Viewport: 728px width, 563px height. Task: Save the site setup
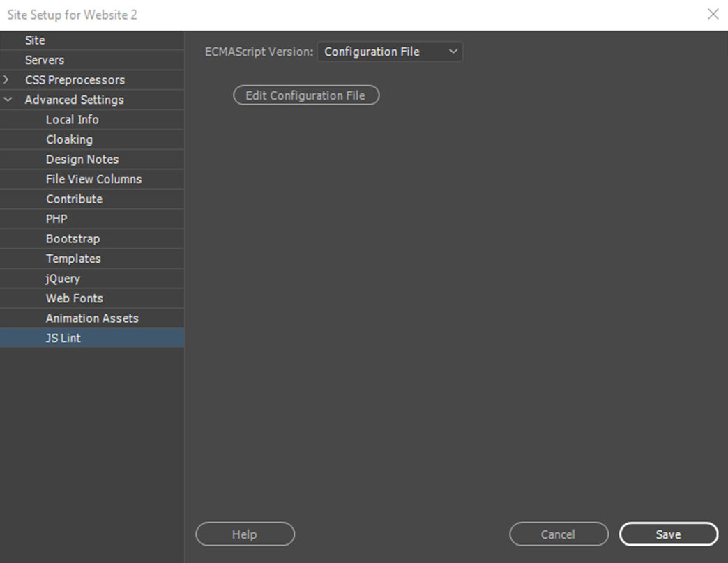point(669,534)
